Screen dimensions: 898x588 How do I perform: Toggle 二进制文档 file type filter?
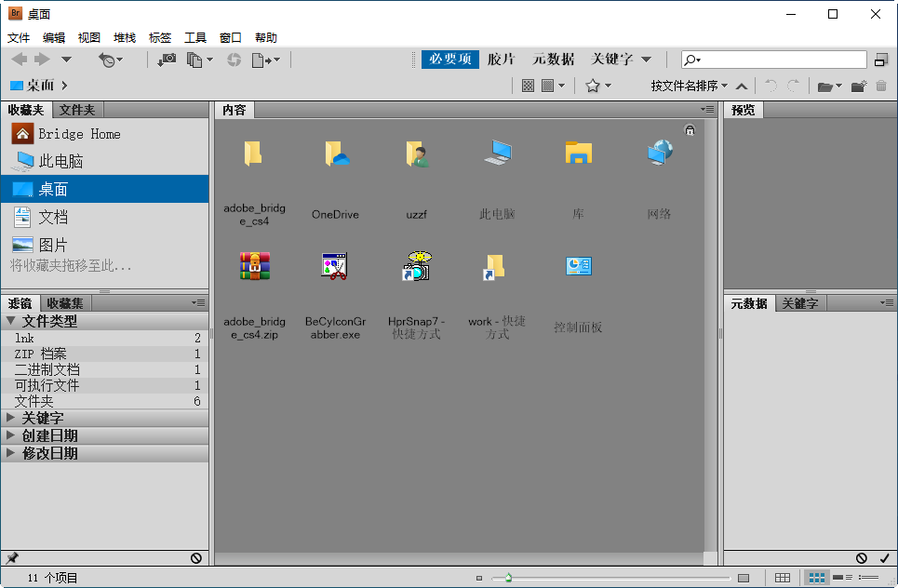(105, 369)
